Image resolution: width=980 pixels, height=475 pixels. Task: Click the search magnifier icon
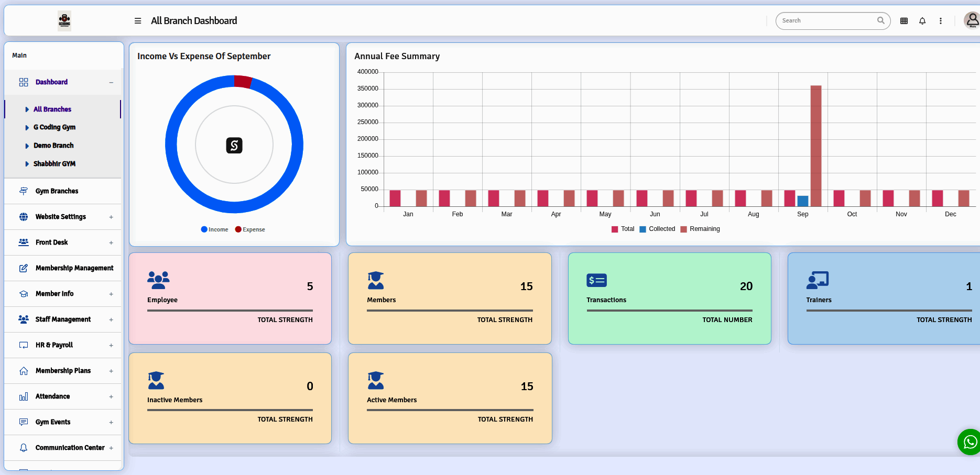(881, 20)
